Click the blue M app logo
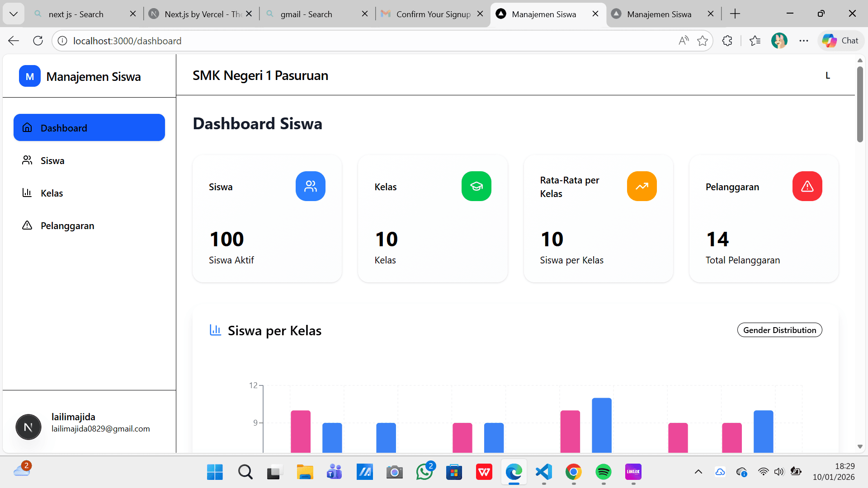Image resolution: width=868 pixels, height=488 pixels. point(30,76)
